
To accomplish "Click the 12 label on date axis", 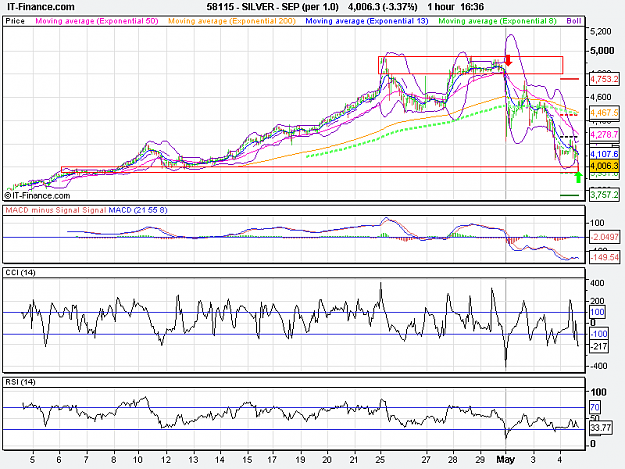I will point(166,459).
